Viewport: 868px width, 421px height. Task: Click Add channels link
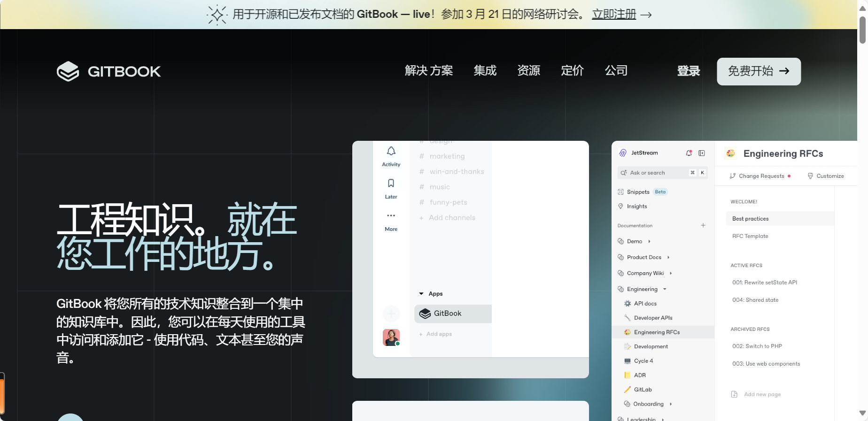click(x=447, y=218)
